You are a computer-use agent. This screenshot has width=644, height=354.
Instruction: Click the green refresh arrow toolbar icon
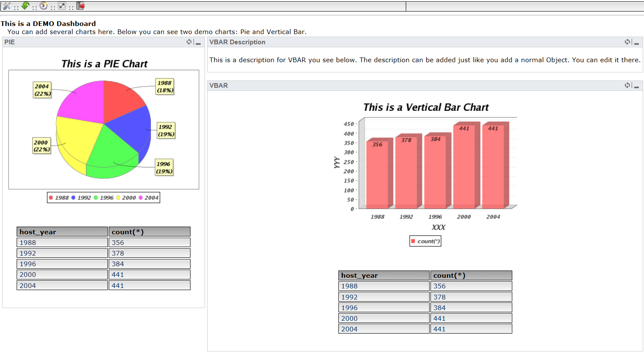(25, 6)
